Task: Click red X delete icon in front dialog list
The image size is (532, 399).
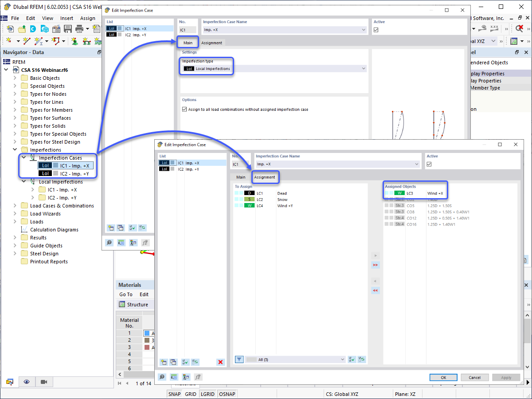Action: (x=220, y=362)
